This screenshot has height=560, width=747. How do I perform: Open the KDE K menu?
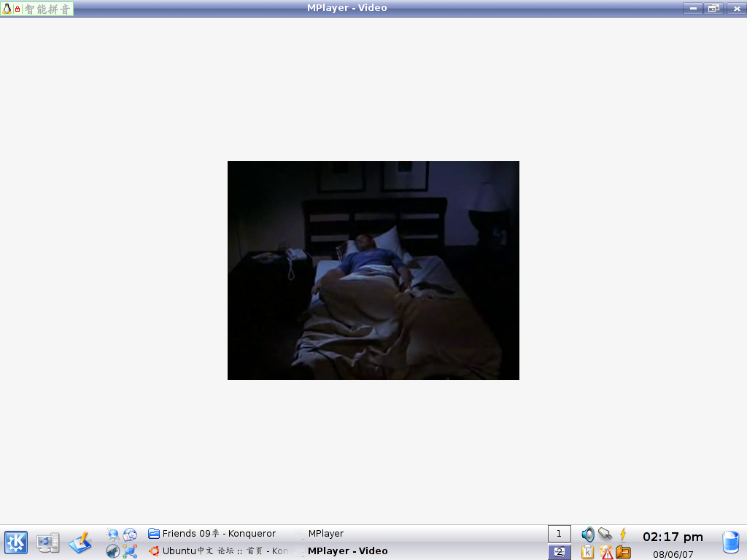(16, 542)
